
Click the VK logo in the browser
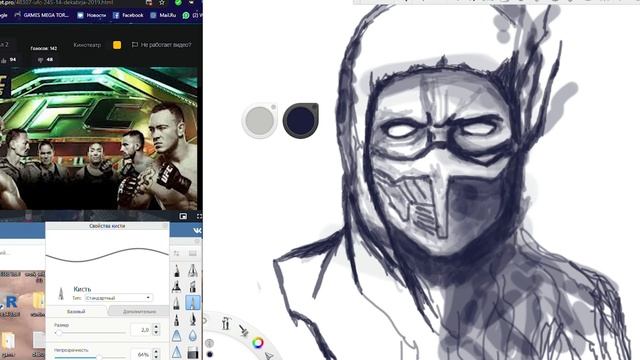point(197,231)
